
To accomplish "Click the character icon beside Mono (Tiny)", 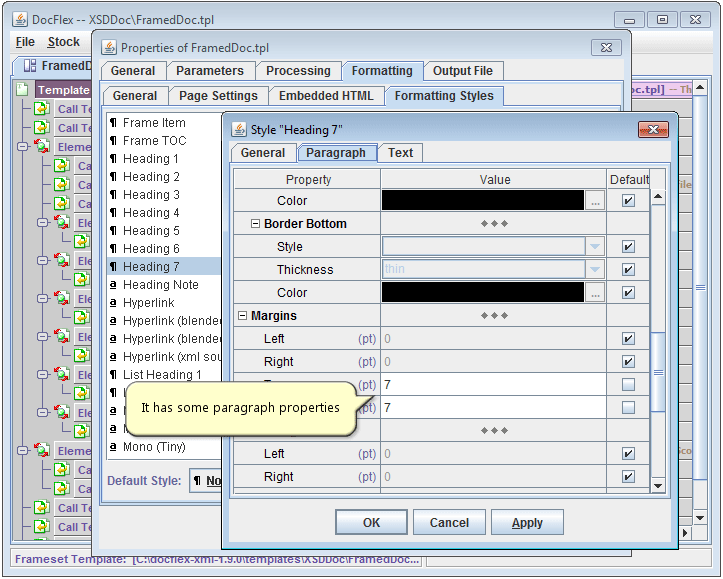I will pyautogui.click(x=113, y=447).
